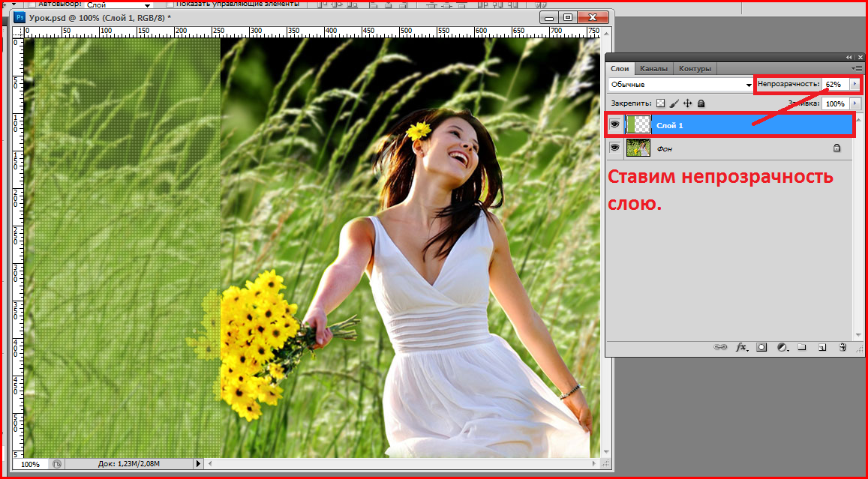
Task: Open the Обычные blend mode dropdown
Action: pos(680,85)
